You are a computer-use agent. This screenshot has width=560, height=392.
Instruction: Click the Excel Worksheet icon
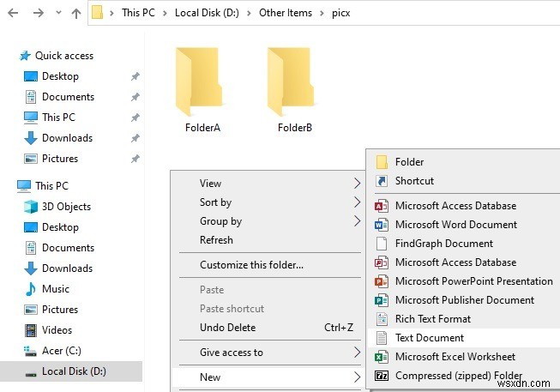[382, 357]
